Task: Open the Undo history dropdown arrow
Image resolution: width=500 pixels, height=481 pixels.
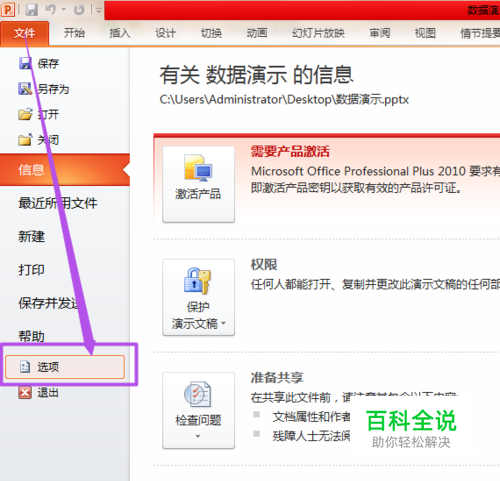Action: [63, 10]
